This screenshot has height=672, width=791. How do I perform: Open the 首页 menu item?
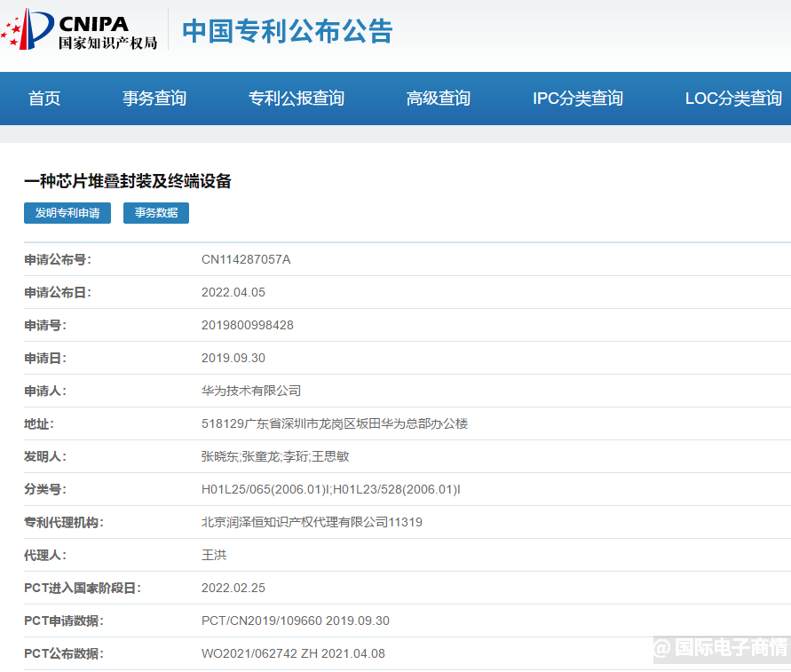point(44,99)
